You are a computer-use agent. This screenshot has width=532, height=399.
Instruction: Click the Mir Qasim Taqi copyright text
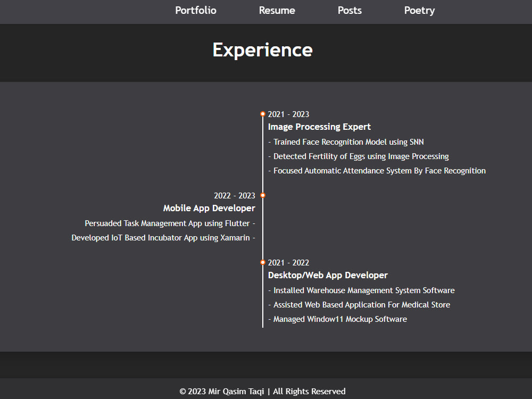(262, 391)
